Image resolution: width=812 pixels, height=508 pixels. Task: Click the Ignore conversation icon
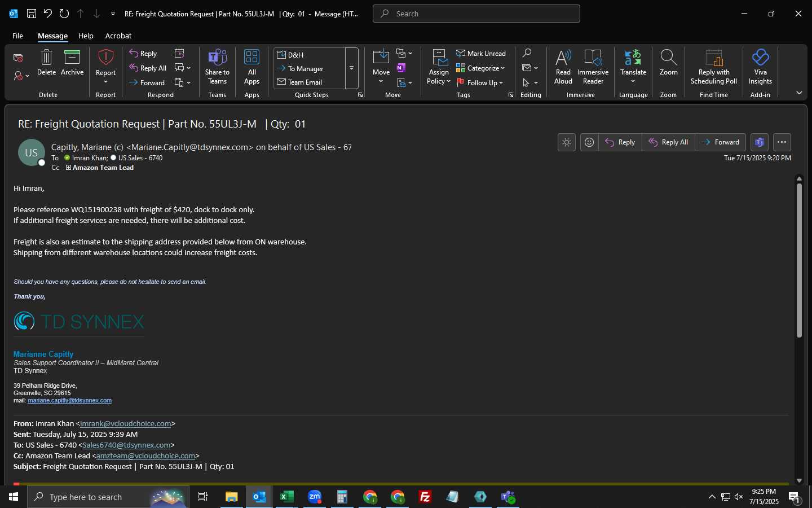point(18,58)
